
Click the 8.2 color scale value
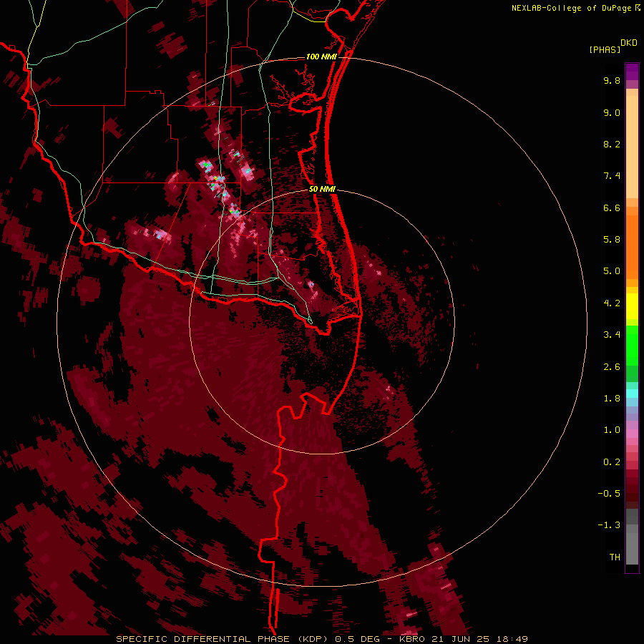click(x=612, y=144)
